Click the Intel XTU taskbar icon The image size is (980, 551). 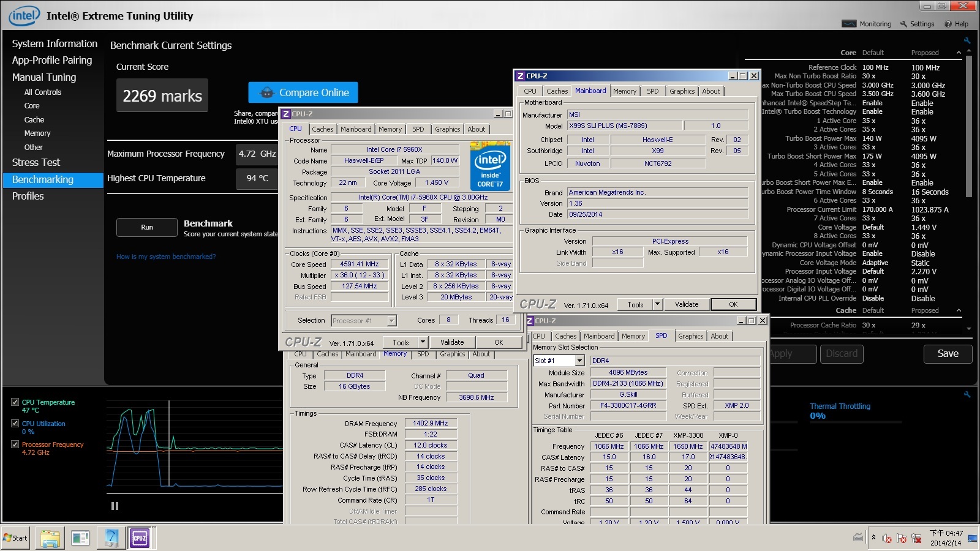tap(111, 538)
